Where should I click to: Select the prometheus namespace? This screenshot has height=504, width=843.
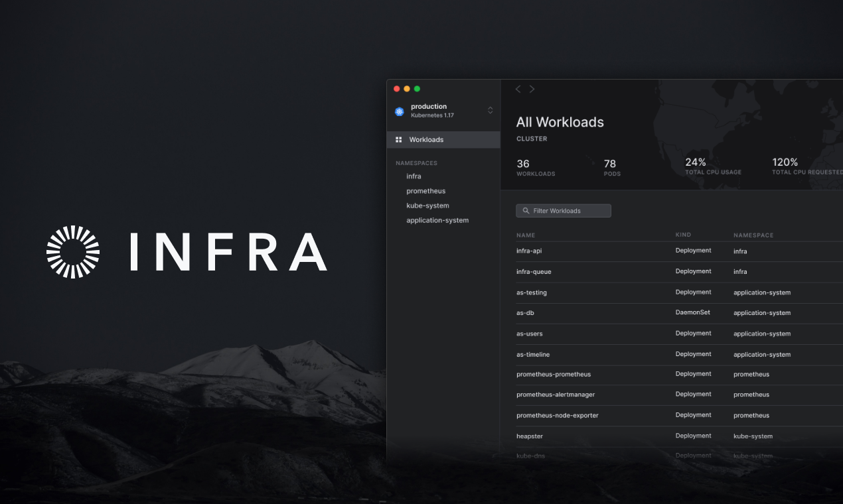(x=425, y=190)
